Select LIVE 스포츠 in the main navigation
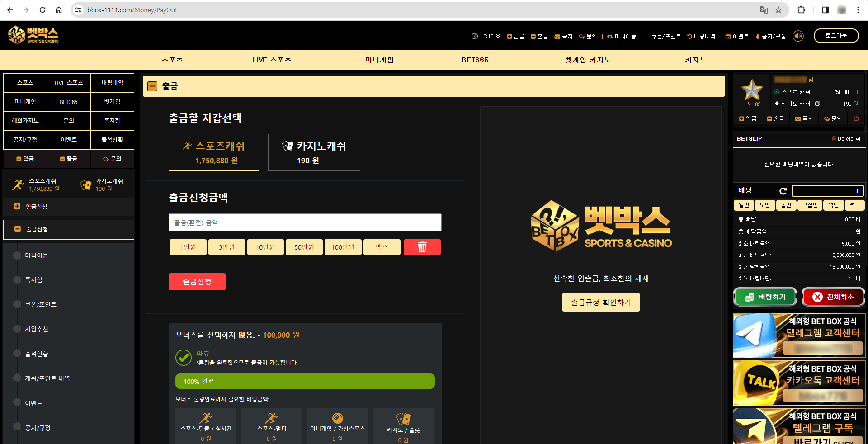 (272, 60)
